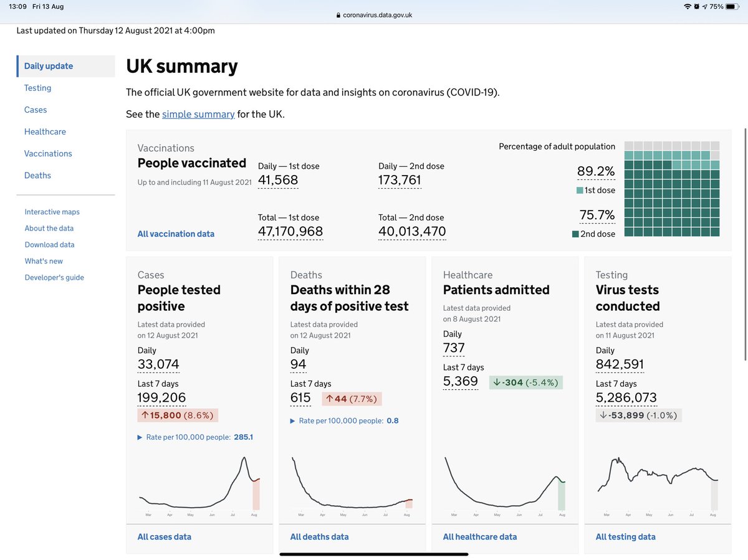Open All cases data
Image resolution: width=748 pixels, height=560 pixels.
164,536
